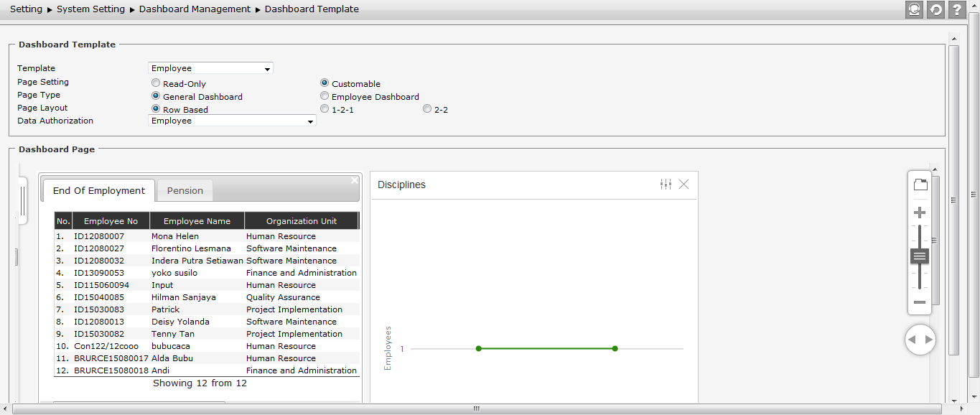The width and height of the screenshot is (980, 415).
Task: Select the Read-Only page setting
Action: click(156, 83)
